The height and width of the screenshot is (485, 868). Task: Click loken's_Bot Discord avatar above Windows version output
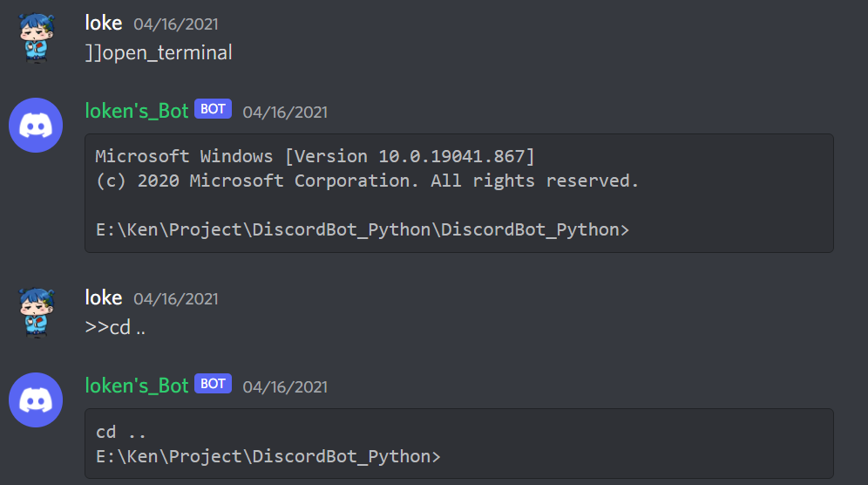36,126
